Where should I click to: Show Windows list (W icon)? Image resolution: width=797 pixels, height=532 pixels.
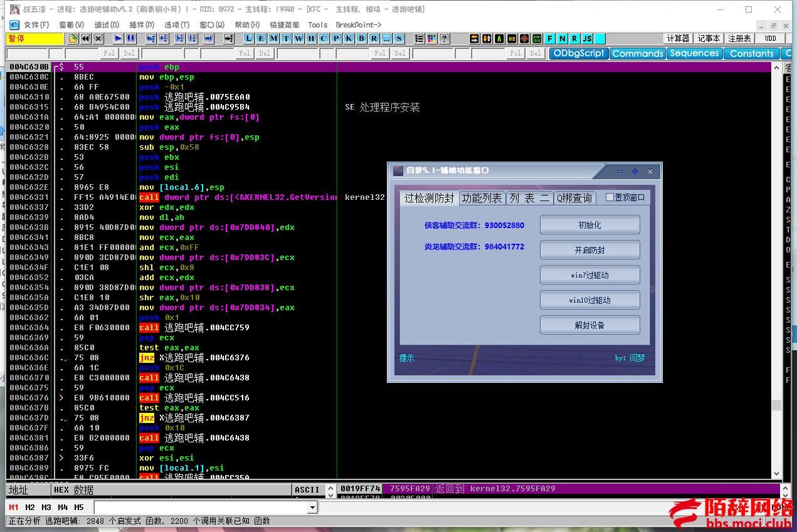coord(298,38)
